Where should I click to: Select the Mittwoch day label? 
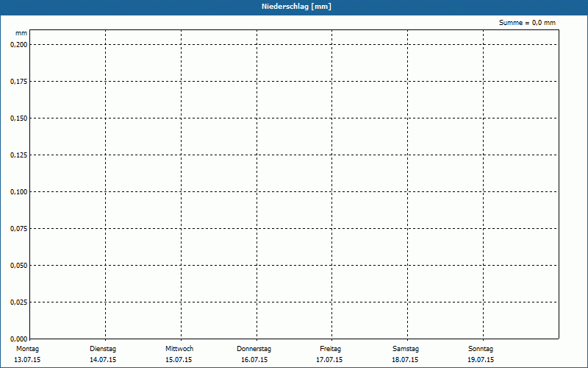click(179, 349)
